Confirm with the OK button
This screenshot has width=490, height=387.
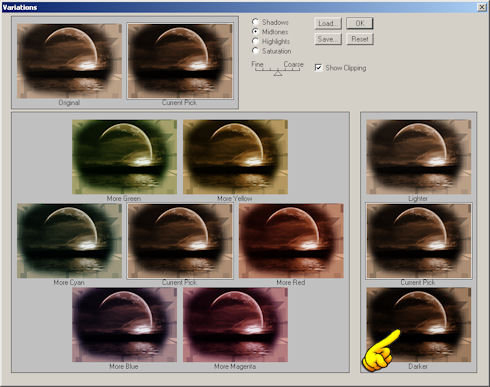coord(360,23)
